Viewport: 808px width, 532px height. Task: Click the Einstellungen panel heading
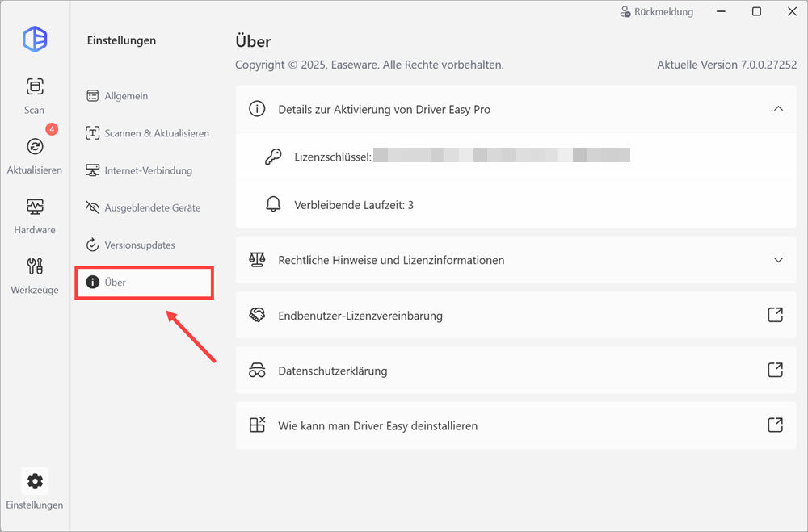coord(122,40)
